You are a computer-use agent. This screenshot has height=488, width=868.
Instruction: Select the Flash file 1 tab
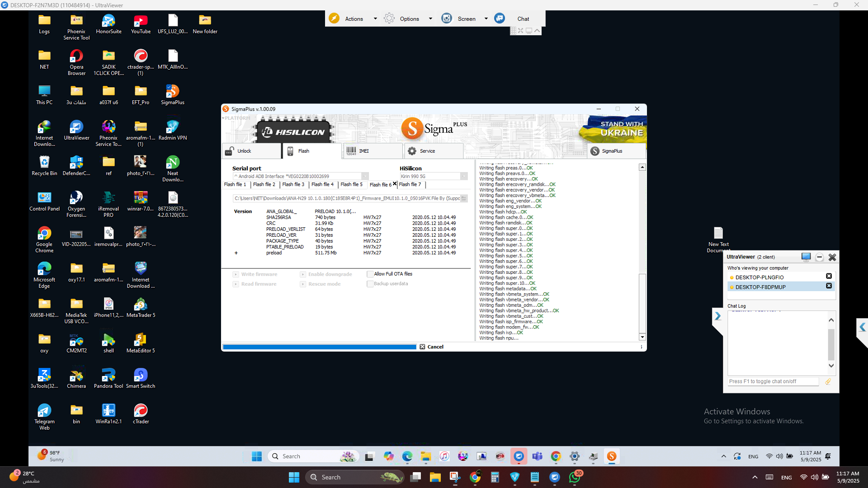point(235,184)
